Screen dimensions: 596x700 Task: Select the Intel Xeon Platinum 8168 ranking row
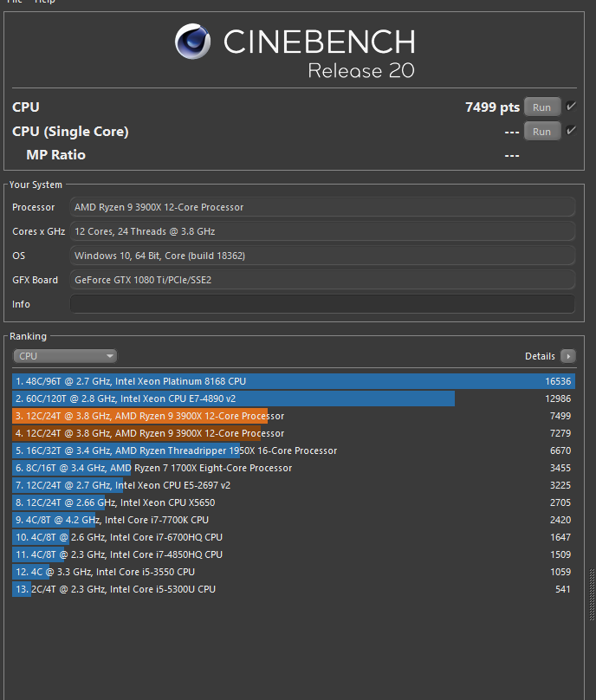(x=294, y=381)
